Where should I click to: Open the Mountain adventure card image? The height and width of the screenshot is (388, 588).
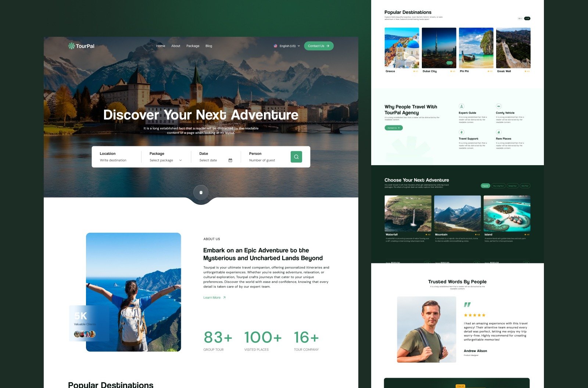click(x=458, y=213)
